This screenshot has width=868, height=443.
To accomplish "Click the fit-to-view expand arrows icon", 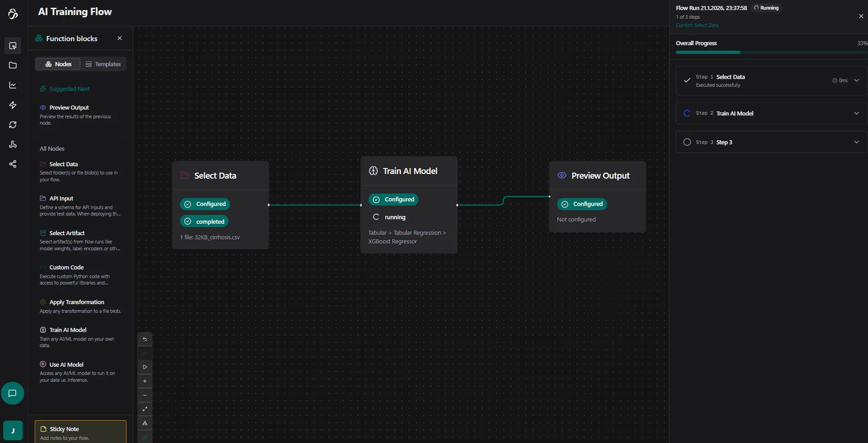I will pos(145,409).
